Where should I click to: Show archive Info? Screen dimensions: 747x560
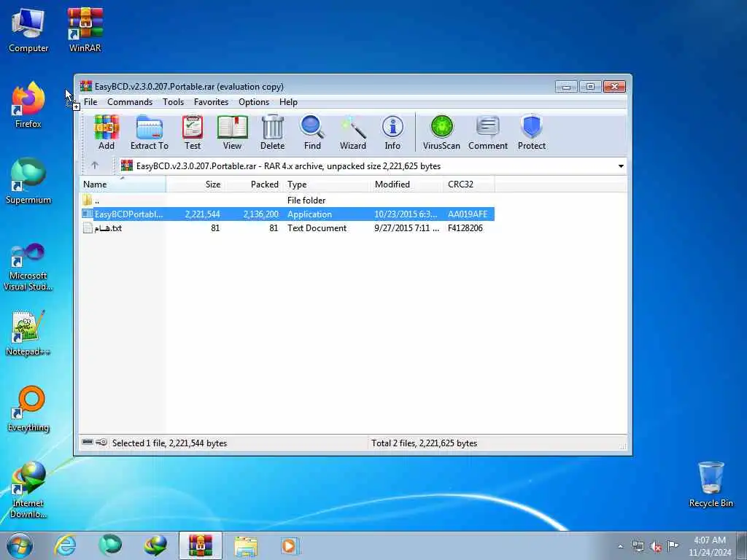[x=392, y=133]
